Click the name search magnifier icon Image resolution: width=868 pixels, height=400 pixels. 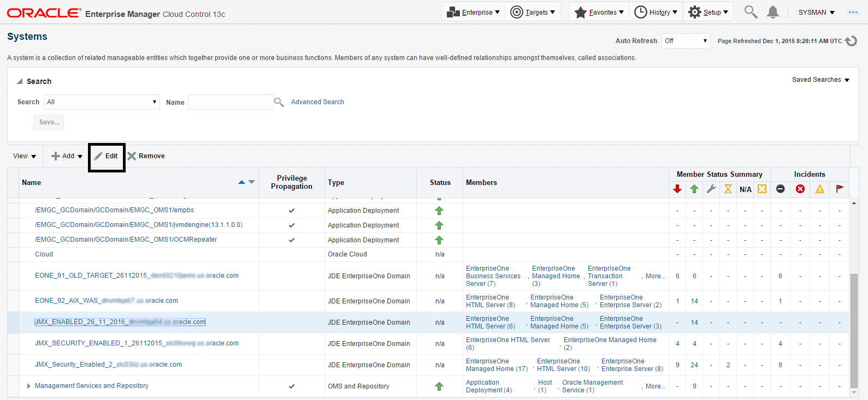click(279, 102)
